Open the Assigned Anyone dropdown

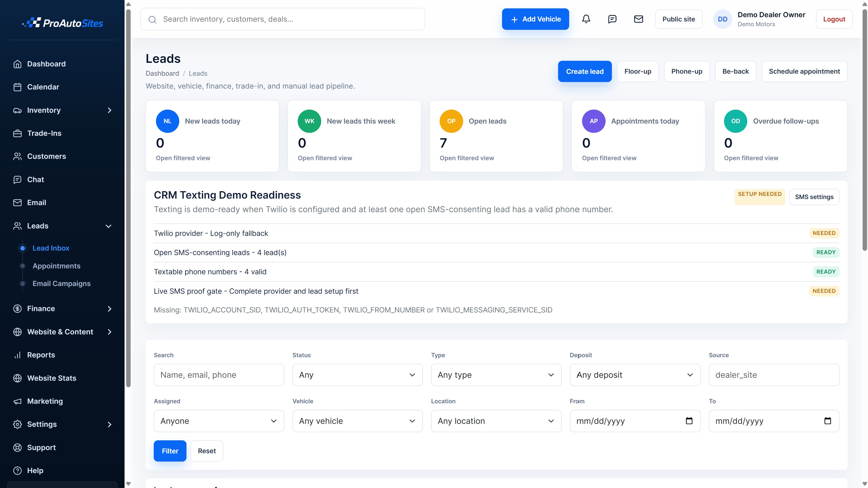pyautogui.click(x=219, y=421)
